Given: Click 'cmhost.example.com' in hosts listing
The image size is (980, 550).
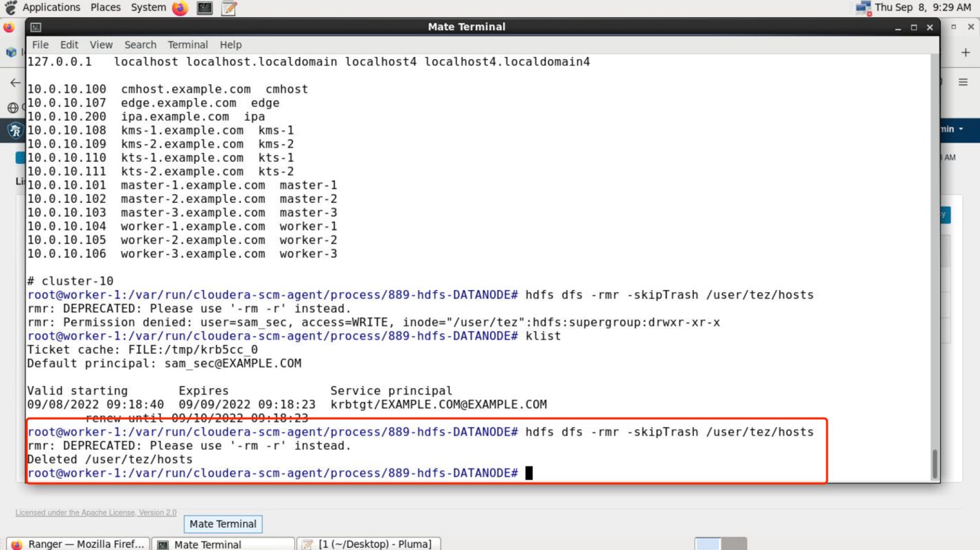Looking at the screenshot, I should [186, 89].
